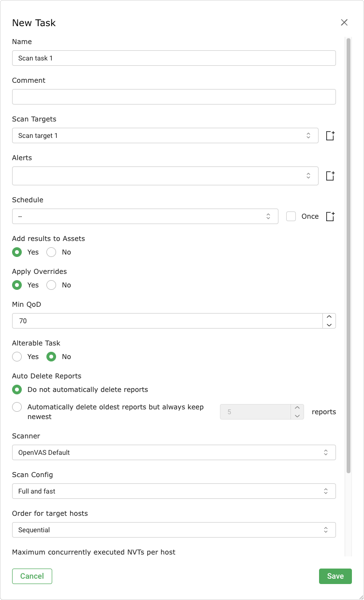Expand the Alerts dropdown
The height and width of the screenshot is (600, 364).
(x=165, y=176)
